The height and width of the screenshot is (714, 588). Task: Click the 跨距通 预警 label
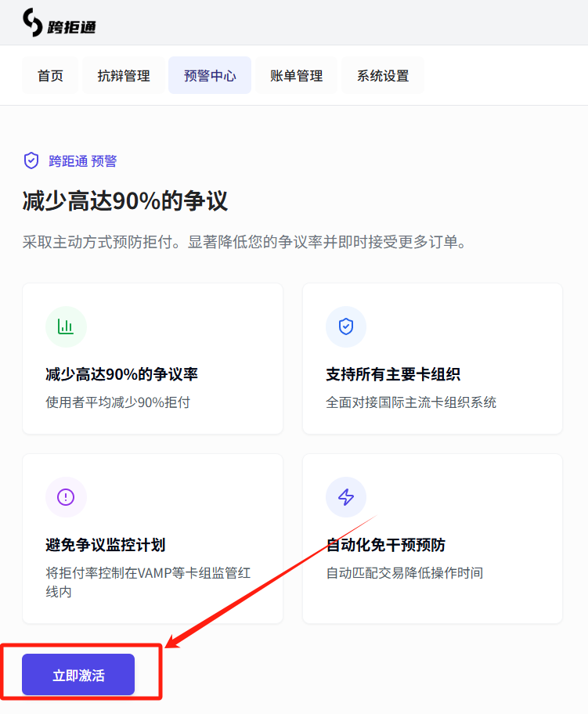click(83, 161)
